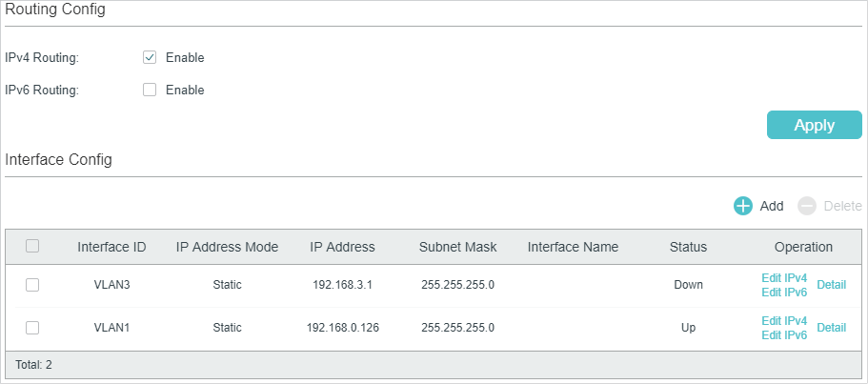The height and width of the screenshot is (384, 868).
Task: Click the IP Address Mode column header
Action: pyautogui.click(x=227, y=247)
